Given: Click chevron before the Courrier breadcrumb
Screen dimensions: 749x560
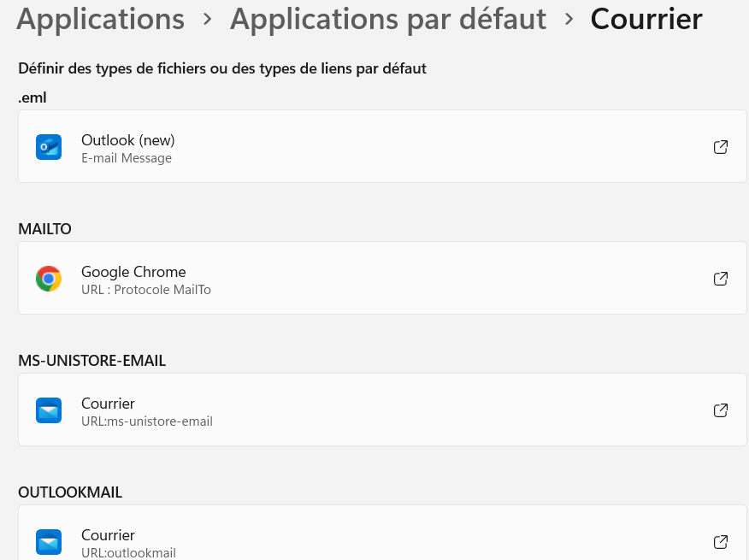Looking at the screenshot, I should [569, 20].
